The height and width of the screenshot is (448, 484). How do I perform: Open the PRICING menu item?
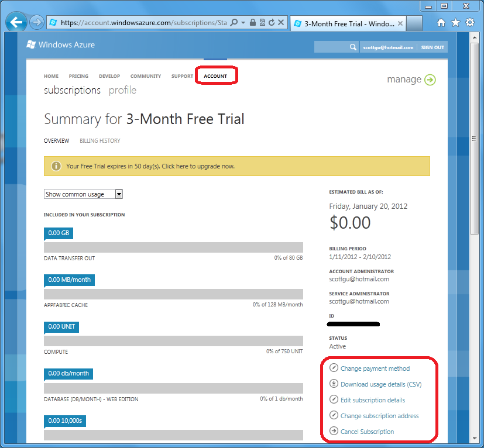point(78,76)
